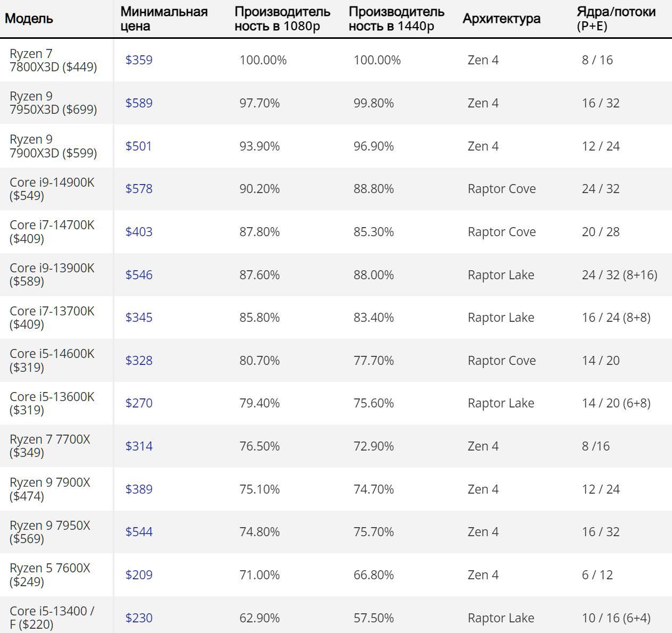Image resolution: width=672 pixels, height=633 pixels.
Task: Click the $546 minimum price for Core i9-13900K
Action: pos(139,275)
